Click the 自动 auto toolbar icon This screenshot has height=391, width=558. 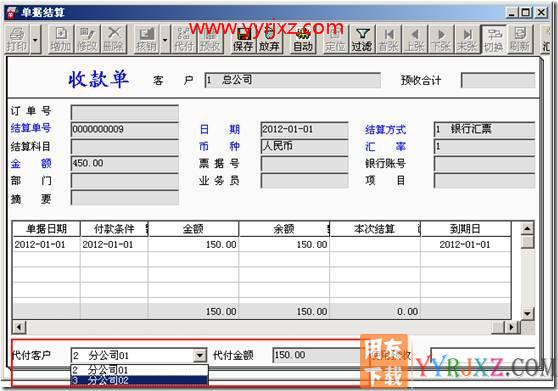pos(303,39)
